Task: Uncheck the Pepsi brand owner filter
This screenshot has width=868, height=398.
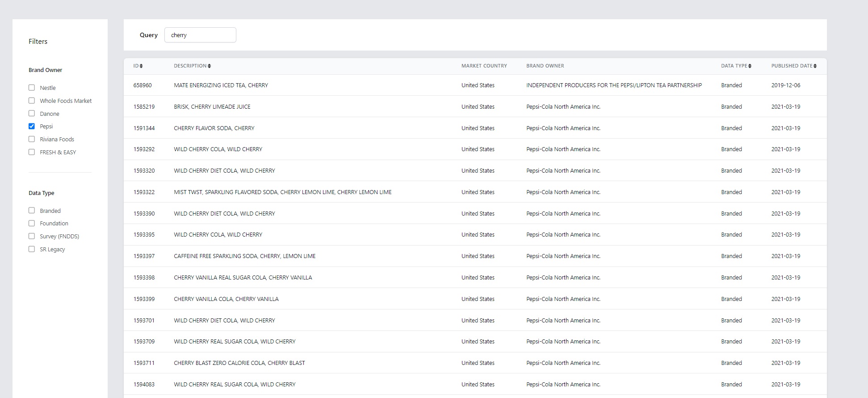Action: (32, 126)
